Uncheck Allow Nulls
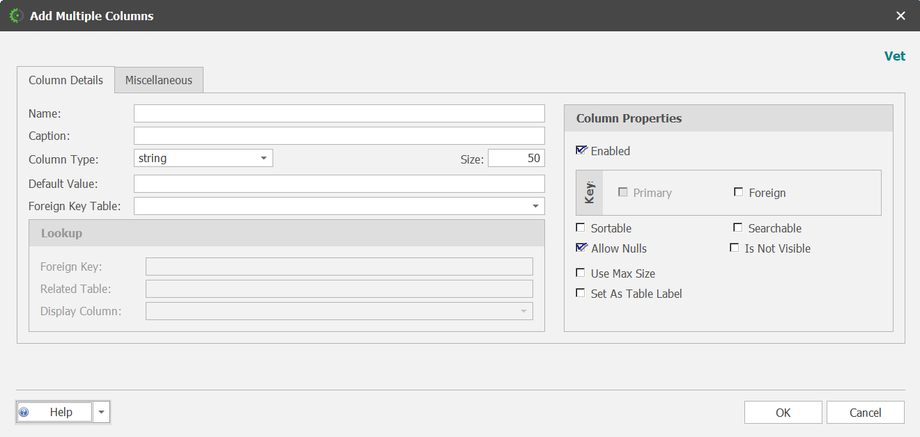This screenshot has height=437, width=920. [582, 248]
